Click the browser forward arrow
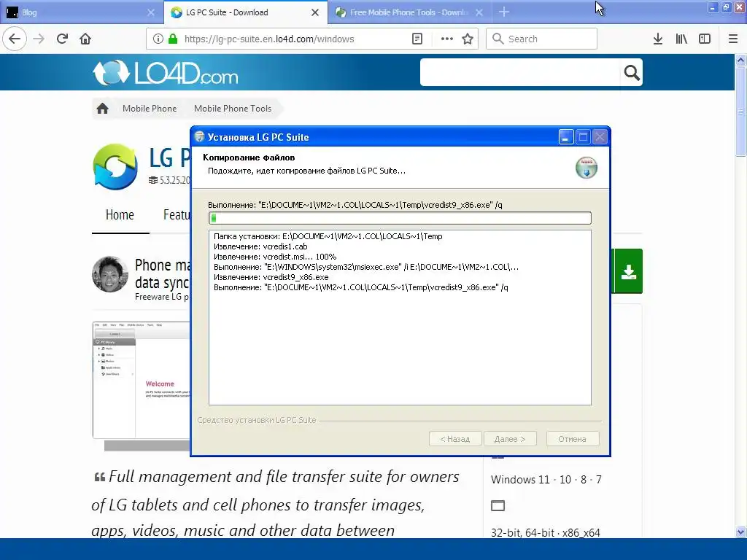The height and width of the screenshot is (560, 747). pyautogui.click(x=39, y=39)
